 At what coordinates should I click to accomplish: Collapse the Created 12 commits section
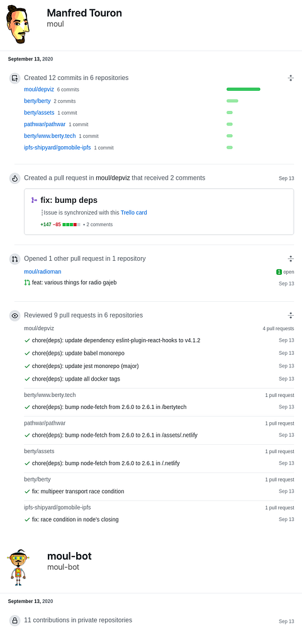[x=291, y=78]
